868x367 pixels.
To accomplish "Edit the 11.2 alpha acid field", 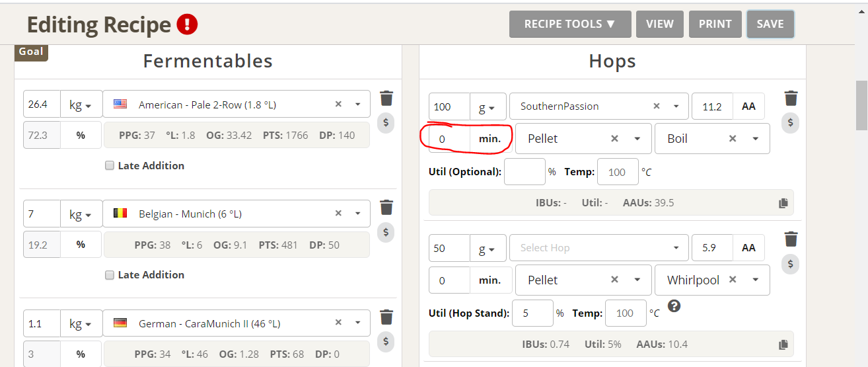I will click(x=712, y=106).
